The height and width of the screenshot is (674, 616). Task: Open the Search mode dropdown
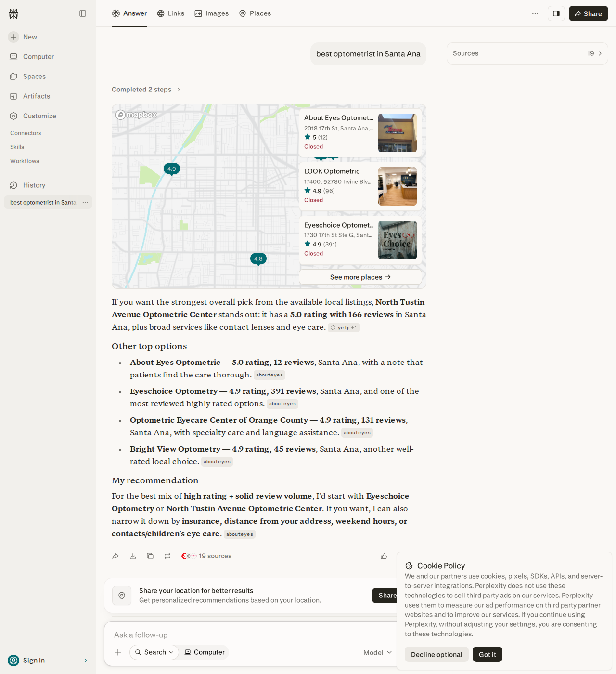(x=154, y=652)
